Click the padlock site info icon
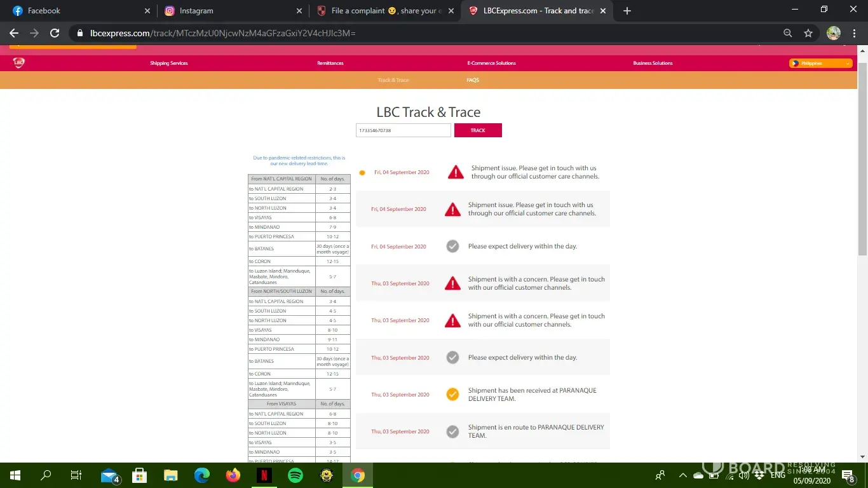This screenshot has width=868, height=488. [79, 33]
